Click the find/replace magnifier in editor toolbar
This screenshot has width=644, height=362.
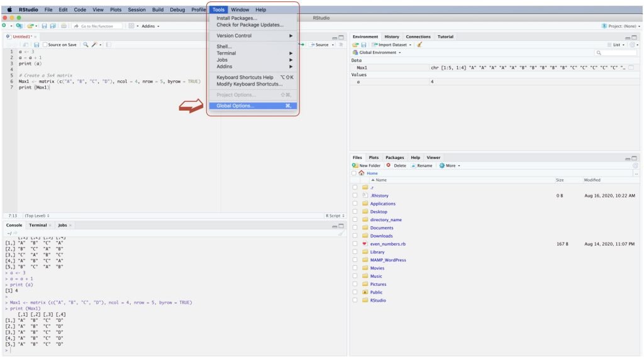[85, 45]
